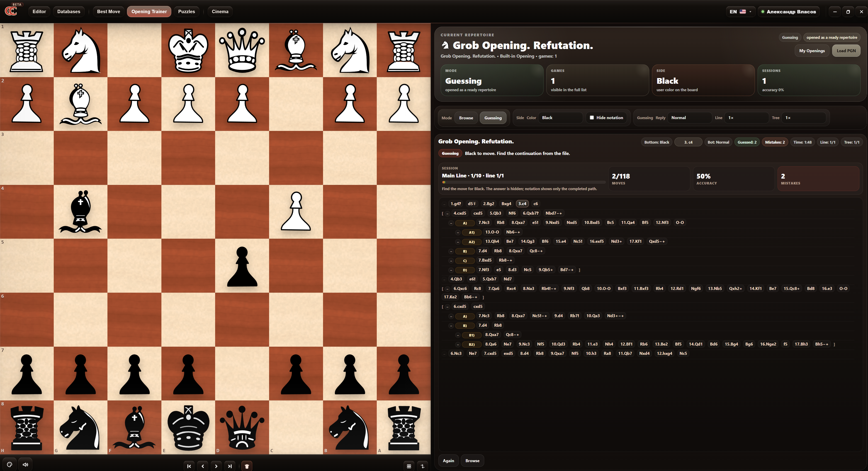Viewport: 868px width, 471px height.
Task: Click the Mistakes: 2 status pill
Action: pos(775,142)
